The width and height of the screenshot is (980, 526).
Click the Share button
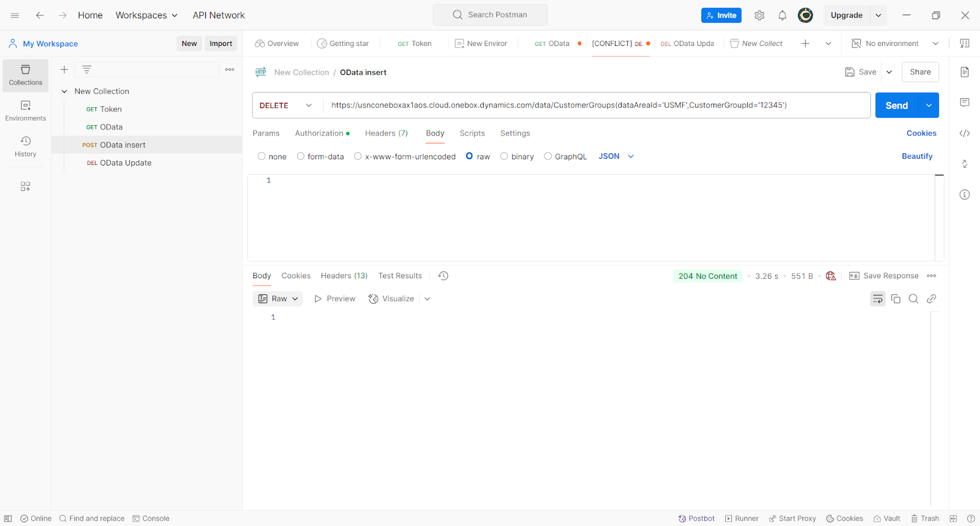tap(920, 72)
